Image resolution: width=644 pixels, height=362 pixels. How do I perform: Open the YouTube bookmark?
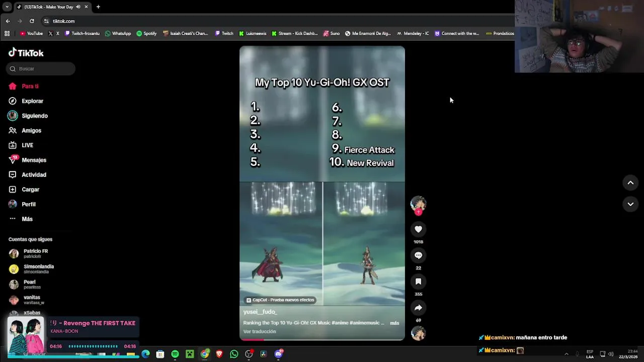pyautogui.click(x=31, y=34)
